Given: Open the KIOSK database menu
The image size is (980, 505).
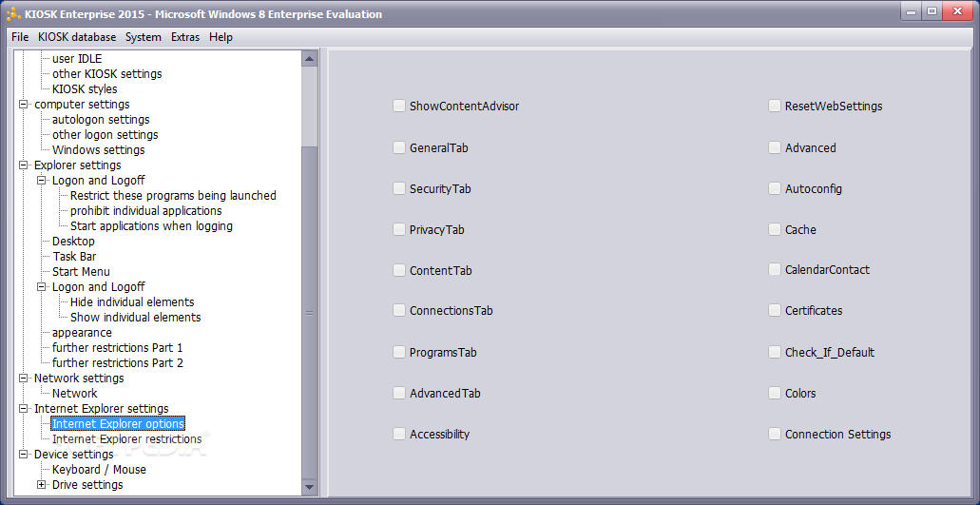Looking at the screenshot, I should pos(77,37).
